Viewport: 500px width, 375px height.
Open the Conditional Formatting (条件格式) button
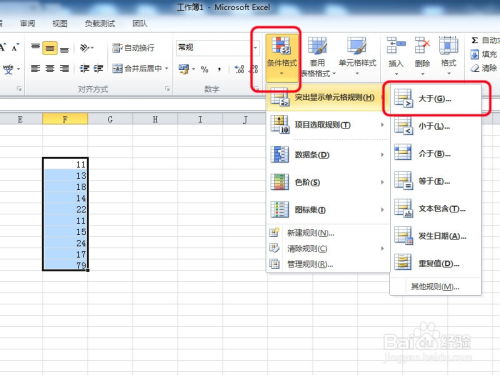(x=282, y=57)
